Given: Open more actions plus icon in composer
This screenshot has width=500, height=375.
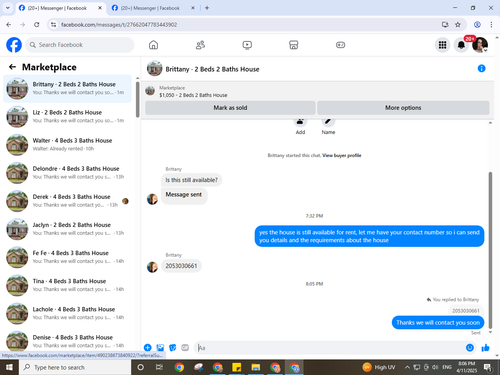Looking at the screenshot, I should [148, 348].
